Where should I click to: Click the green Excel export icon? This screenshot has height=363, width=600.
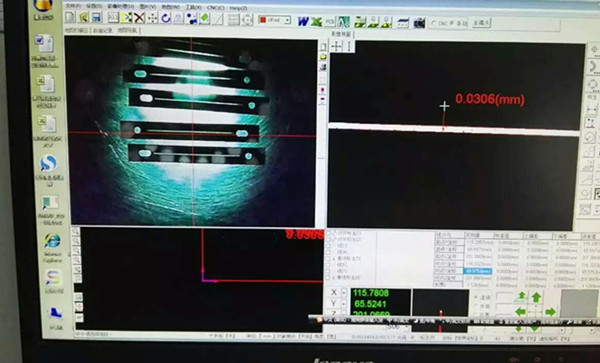[316, 22]
